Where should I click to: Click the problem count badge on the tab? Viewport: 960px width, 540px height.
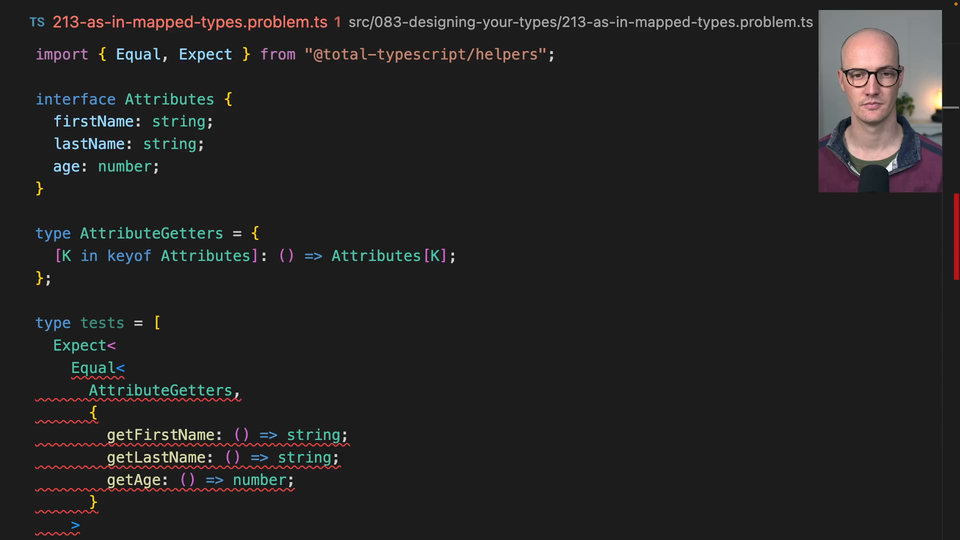pos(338,22)
